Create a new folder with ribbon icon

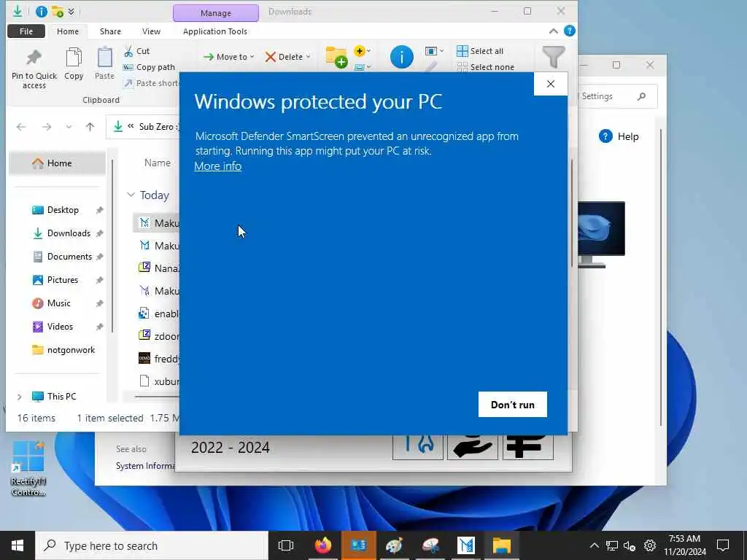point(336,57)
